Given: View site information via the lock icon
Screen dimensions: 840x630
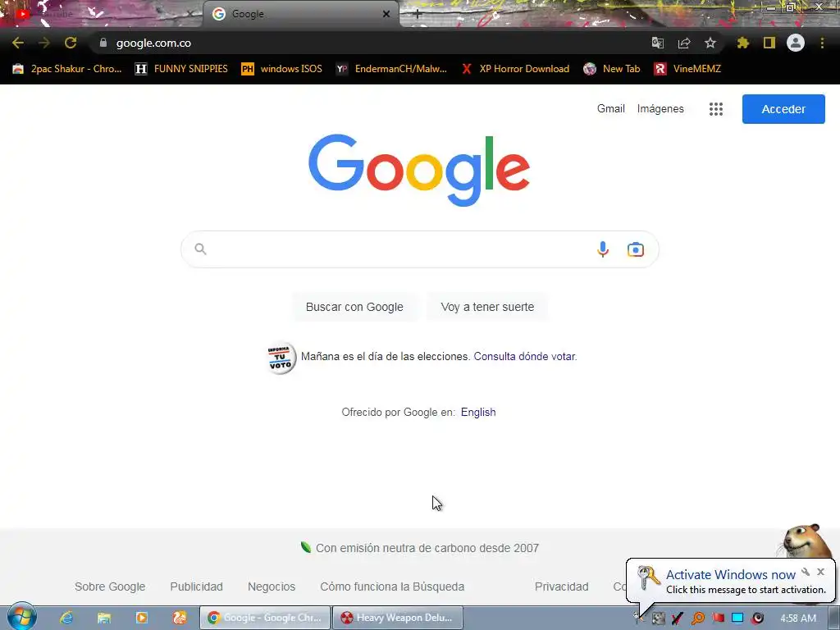Looking at the screenshot, I should 103,43.
